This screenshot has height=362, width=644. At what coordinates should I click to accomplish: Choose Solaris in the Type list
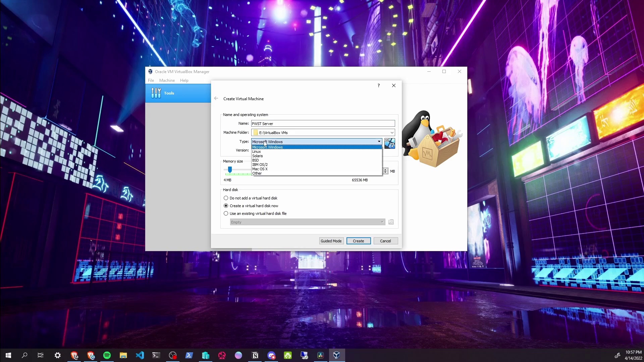point(317,156)
